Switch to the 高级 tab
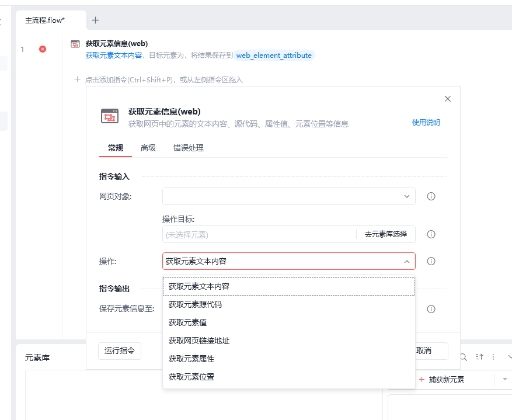The width and height of the screenshot is (512, 420). pyautogui.click(x=148, y=148)
